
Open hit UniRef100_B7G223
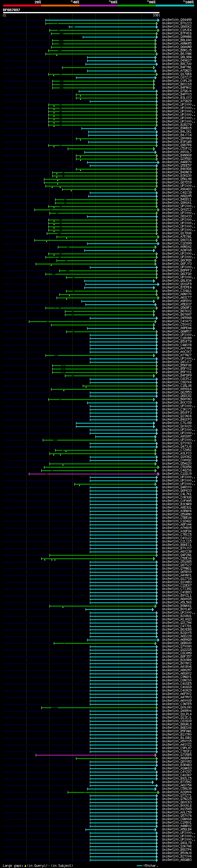tap(177, 23)
